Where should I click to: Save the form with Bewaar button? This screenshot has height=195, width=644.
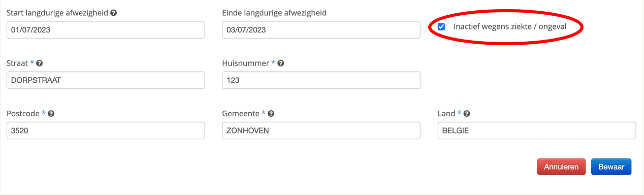tap(611, 167)
